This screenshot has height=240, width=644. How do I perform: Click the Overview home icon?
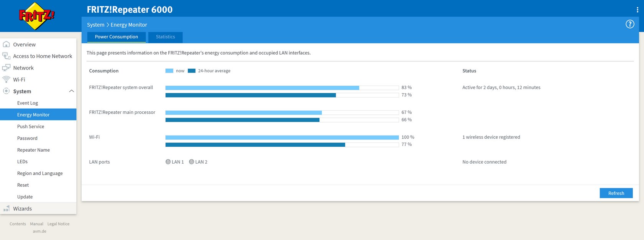tap(6, 44)
